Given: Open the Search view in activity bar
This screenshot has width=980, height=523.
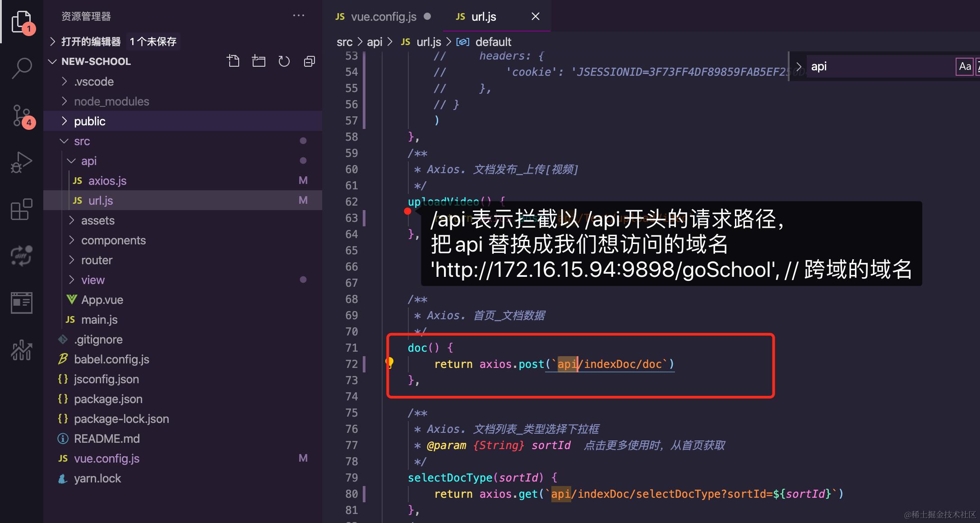Looking at the screenshot, I should (x=22, y=69).
